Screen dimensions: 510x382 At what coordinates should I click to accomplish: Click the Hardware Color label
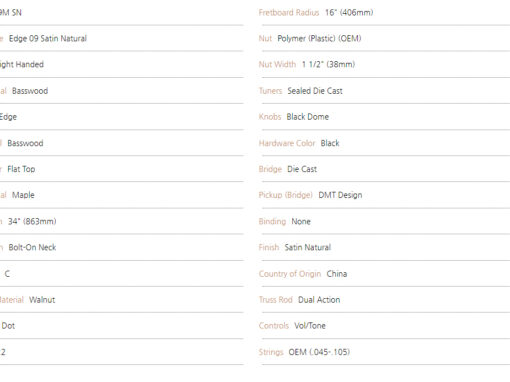287,143
